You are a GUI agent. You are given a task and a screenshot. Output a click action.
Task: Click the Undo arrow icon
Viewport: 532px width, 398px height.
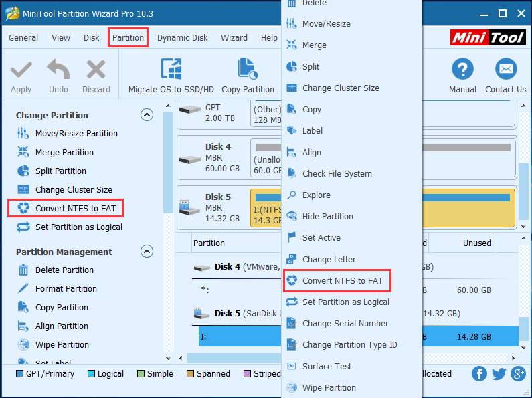[x=58, y=69]
